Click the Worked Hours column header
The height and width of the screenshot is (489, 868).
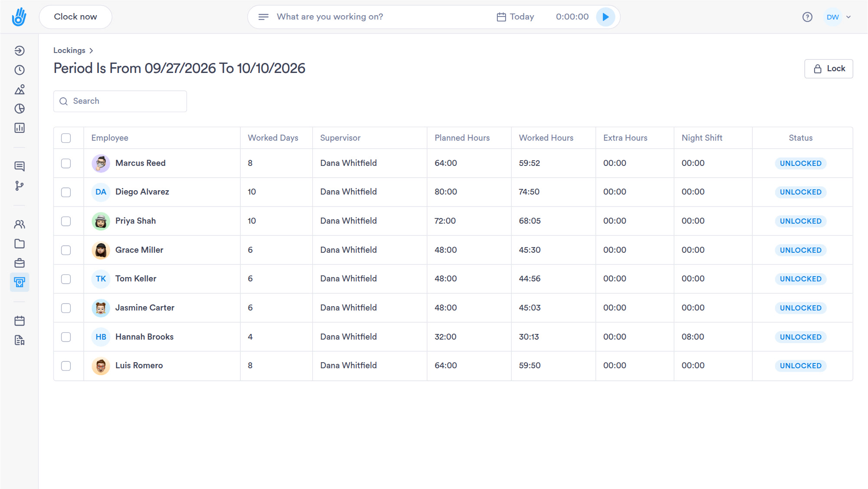[x=546, y=138]
